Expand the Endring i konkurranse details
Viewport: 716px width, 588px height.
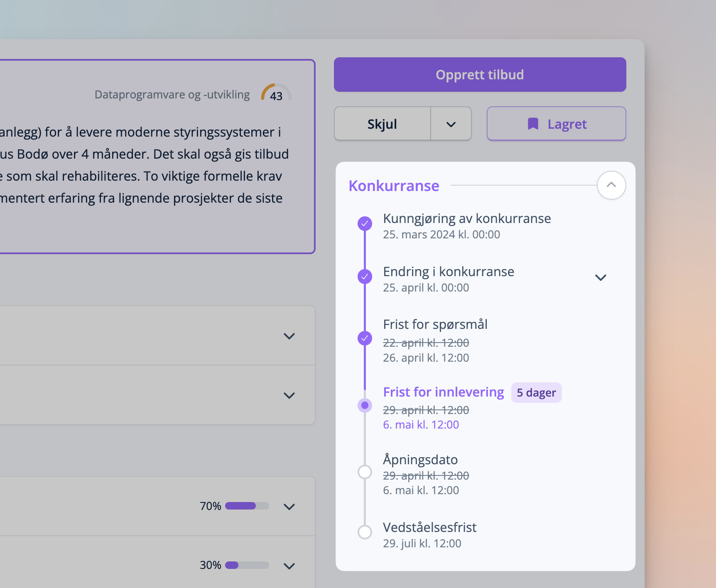click(x=601, y=277)
